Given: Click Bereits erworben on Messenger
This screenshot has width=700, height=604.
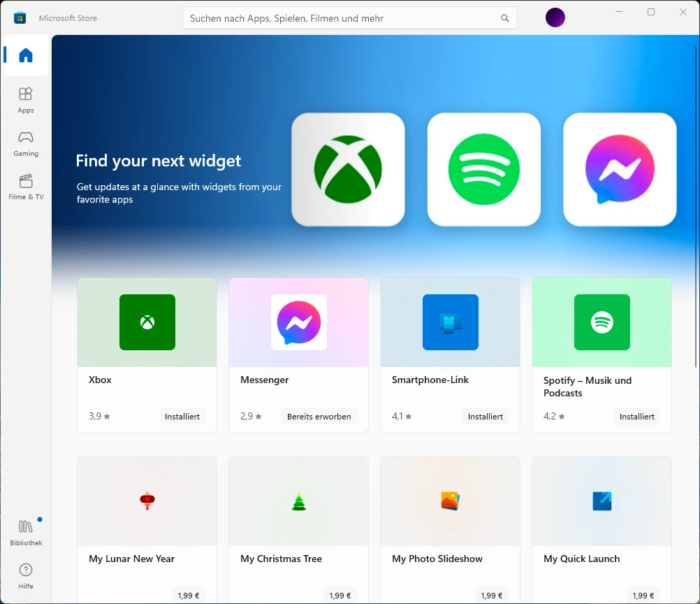Looking at the screenshot, I should [x=319, y=416].
